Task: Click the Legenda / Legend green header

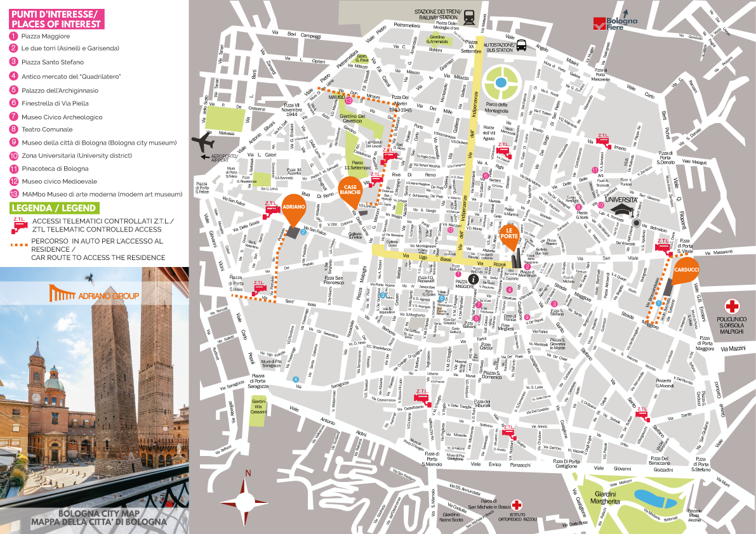Action: click(53, 208)
